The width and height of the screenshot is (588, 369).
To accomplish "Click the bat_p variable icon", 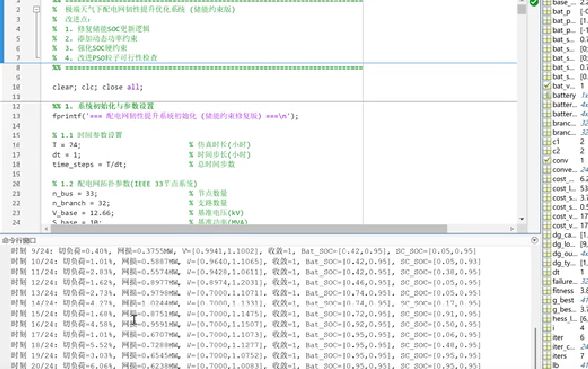I will click(x=546, y=12).
